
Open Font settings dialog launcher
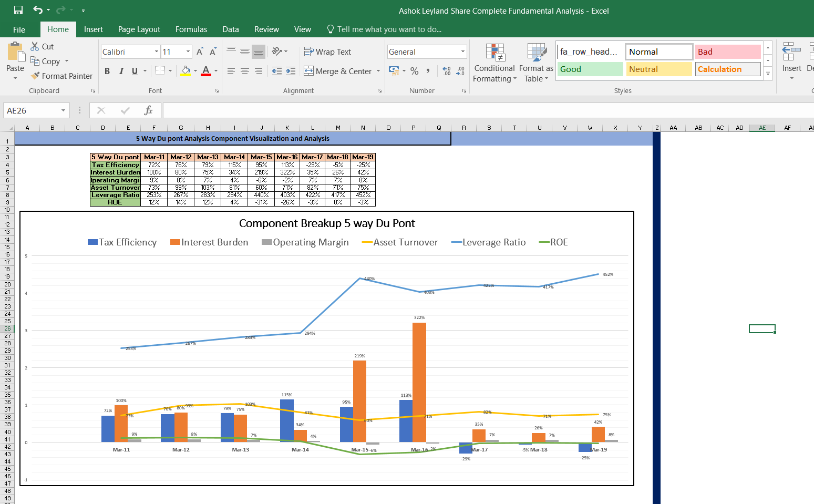click(217, 91)
